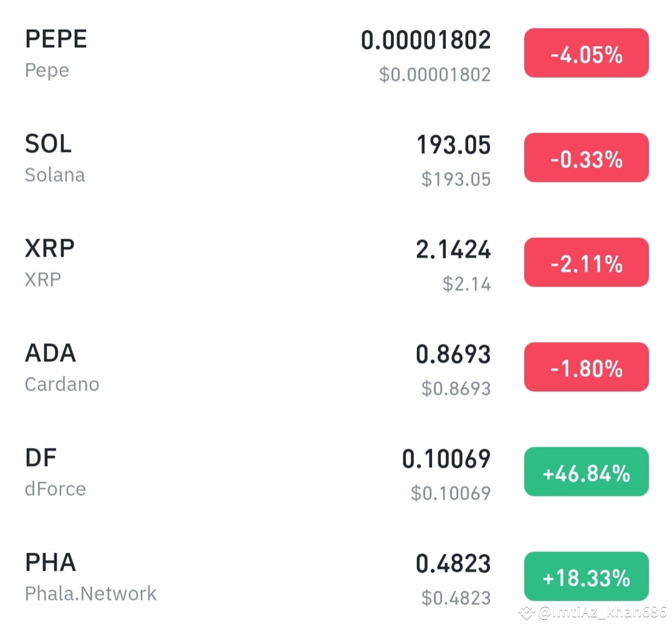Screen dimensions: 672x626
Task: Open the PEPE coin row
Action: click(x=336, y=54)
